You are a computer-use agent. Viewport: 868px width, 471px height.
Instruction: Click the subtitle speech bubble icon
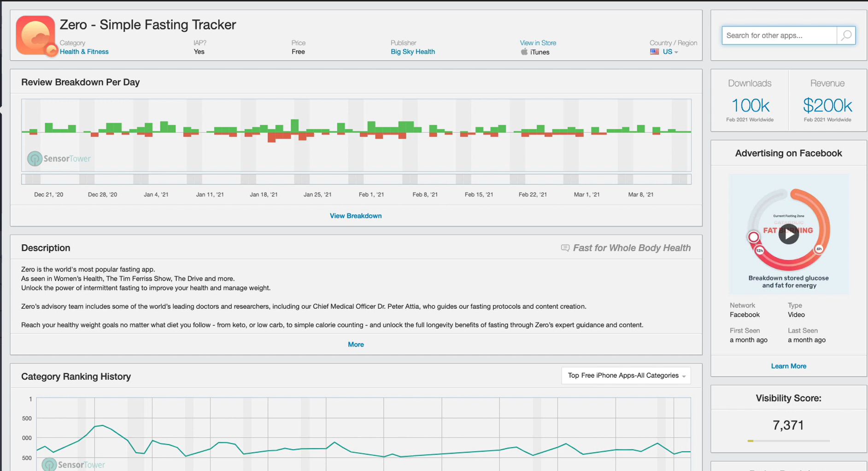click(x=565, y=248)
